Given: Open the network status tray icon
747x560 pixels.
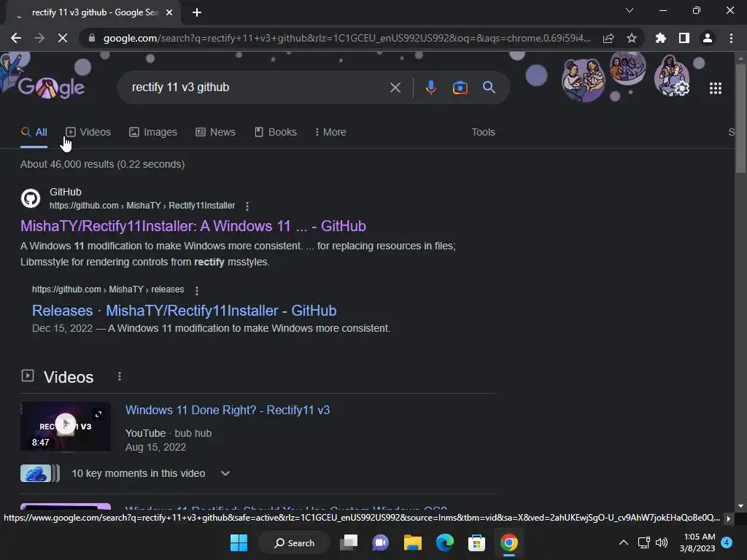Looking at the screenshot, I should point(643,542).
